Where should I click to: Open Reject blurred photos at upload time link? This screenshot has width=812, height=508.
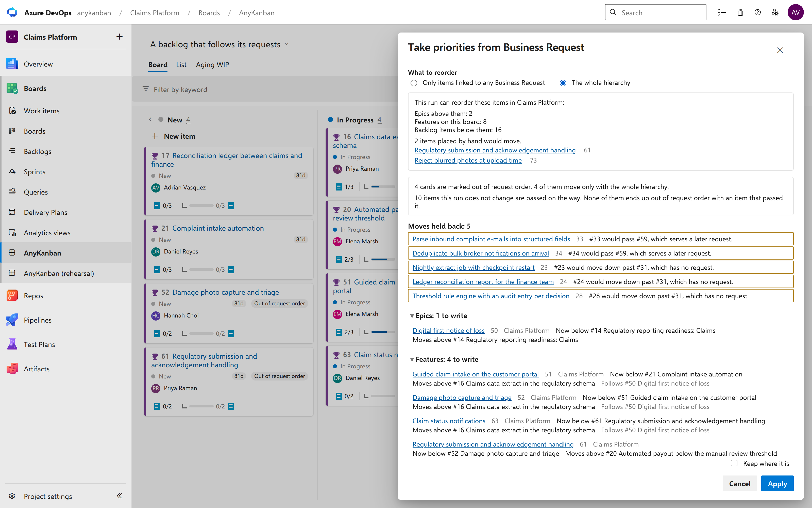pyautogui.click(x=468, y=160)
